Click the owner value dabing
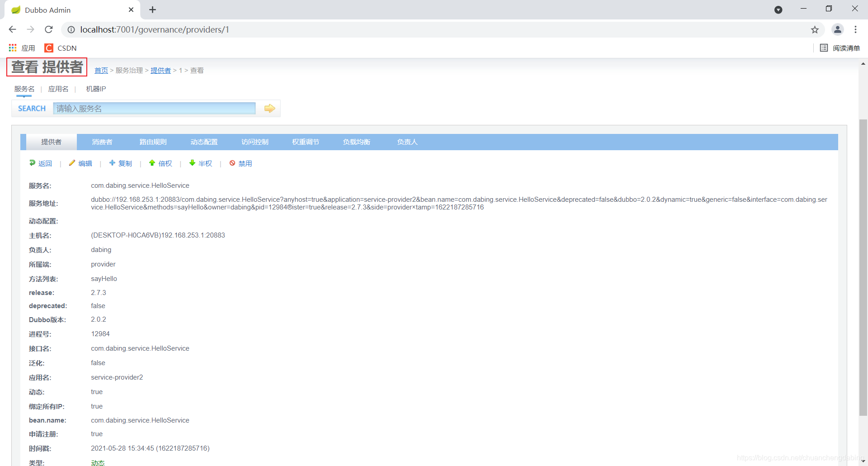Viewport: 868px width, 466px height. pyautogui.click(x=101, y=250)
